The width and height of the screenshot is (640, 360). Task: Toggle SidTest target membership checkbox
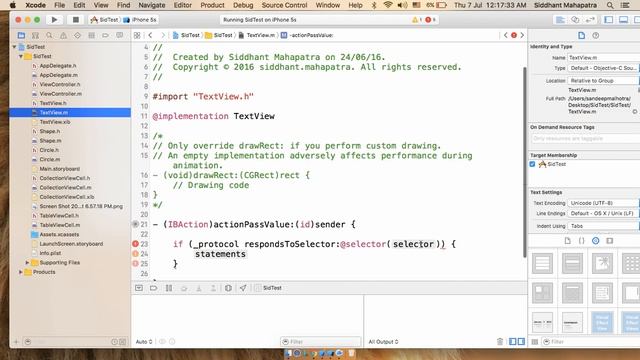532,164
